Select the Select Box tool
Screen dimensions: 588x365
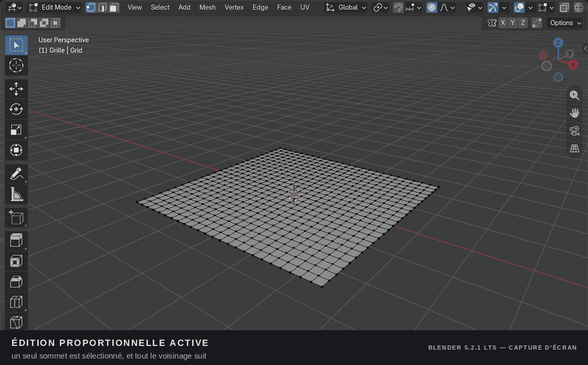(x=16, y=45)
